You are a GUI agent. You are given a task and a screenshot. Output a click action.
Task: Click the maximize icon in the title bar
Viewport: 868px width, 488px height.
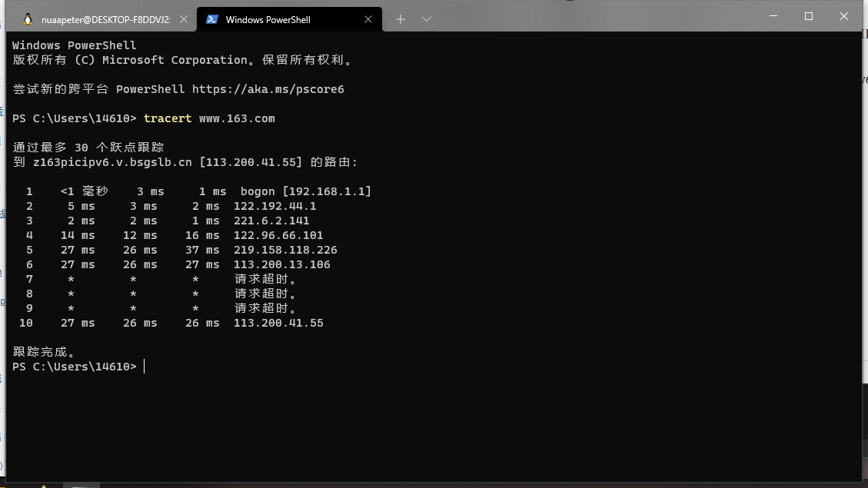(x=809, y=16)
